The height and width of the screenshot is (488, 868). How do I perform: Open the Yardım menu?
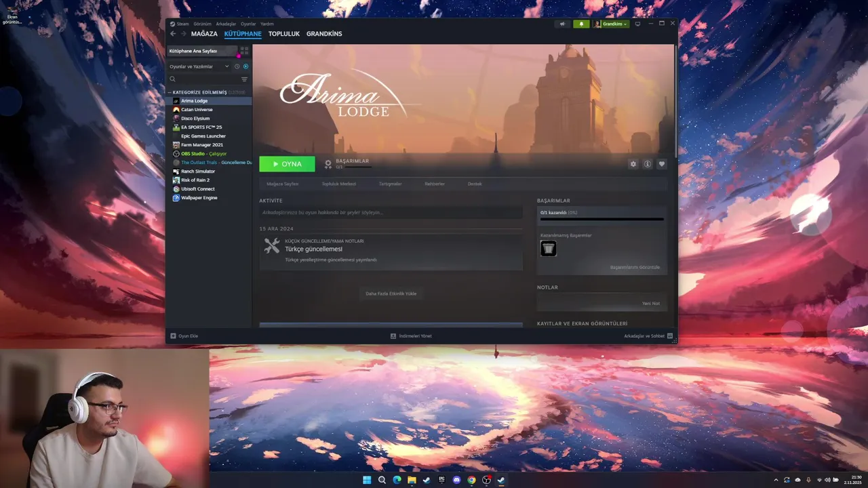[267, 24]
